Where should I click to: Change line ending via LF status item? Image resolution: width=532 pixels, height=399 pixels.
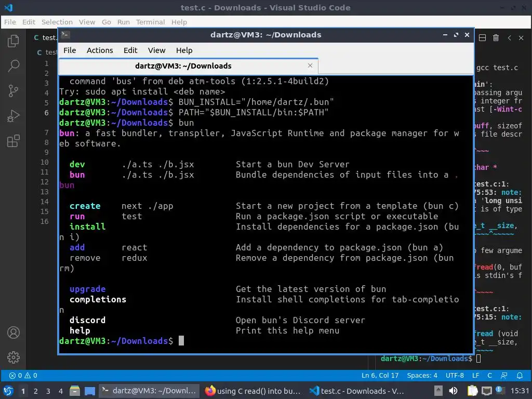coord(476,375)
